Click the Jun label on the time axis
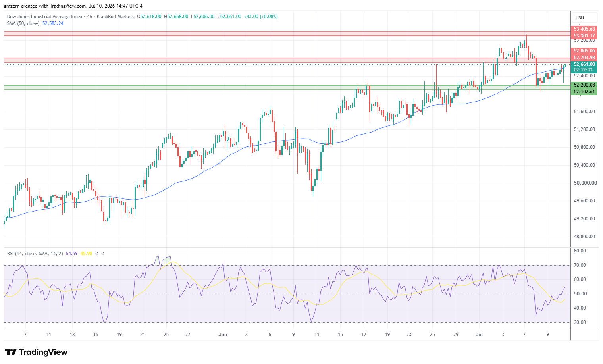 tap(223, 335)
